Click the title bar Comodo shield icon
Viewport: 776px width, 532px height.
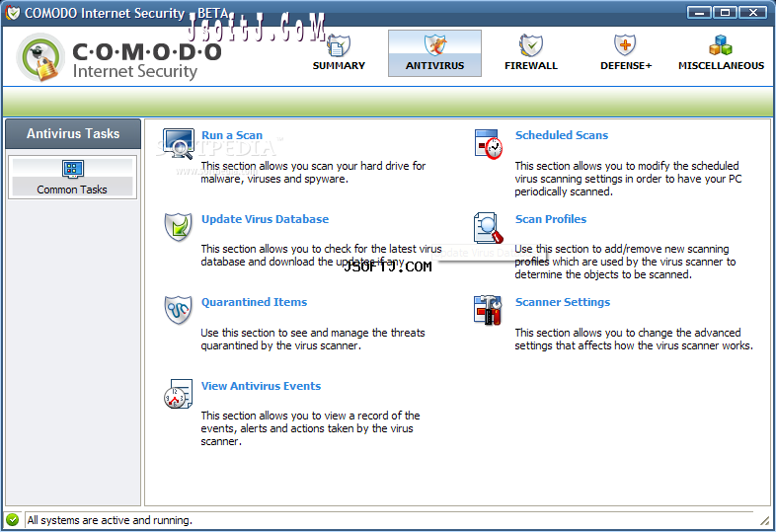pos(13,13)
